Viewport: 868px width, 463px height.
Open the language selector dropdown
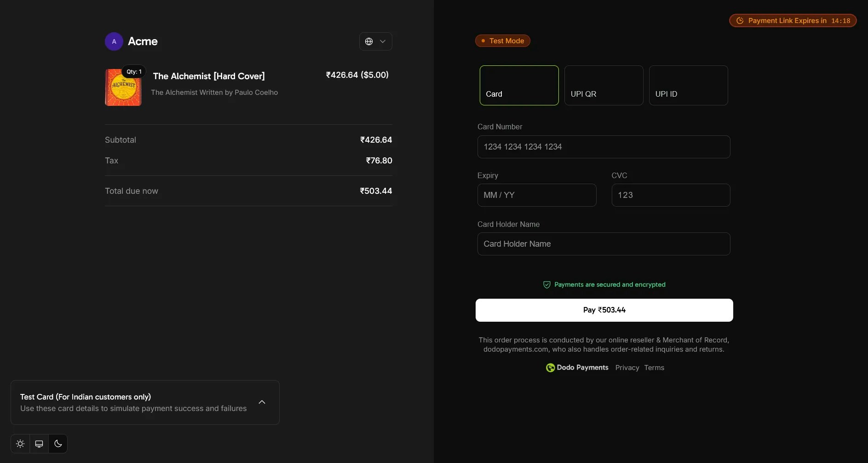pyautogui.click(x=383, y=41)
